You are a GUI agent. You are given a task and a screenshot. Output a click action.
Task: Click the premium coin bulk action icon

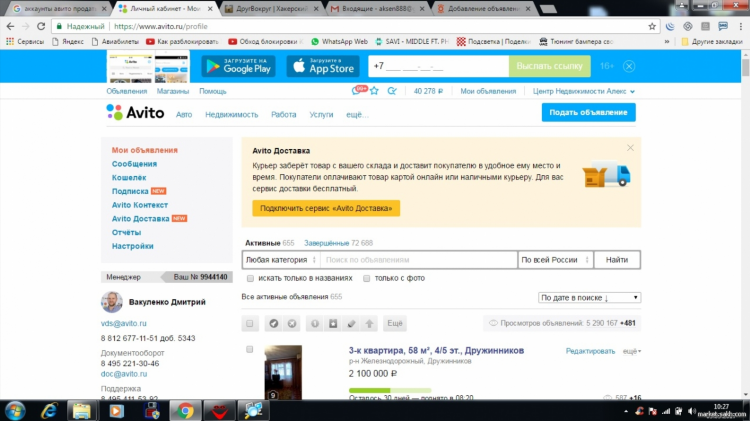[x=315, y=324]
